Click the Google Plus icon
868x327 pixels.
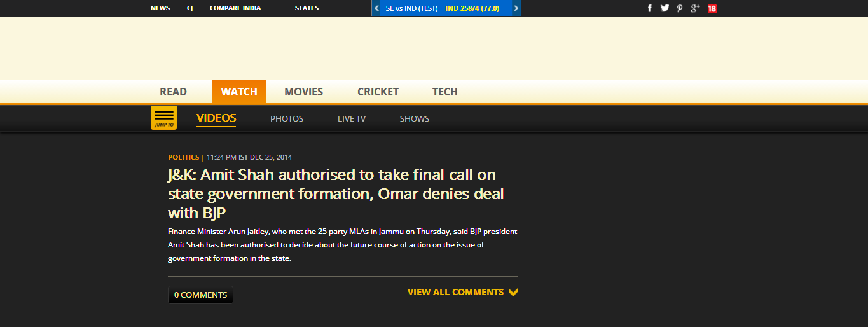pyautogui.click(x=695, y=8)
